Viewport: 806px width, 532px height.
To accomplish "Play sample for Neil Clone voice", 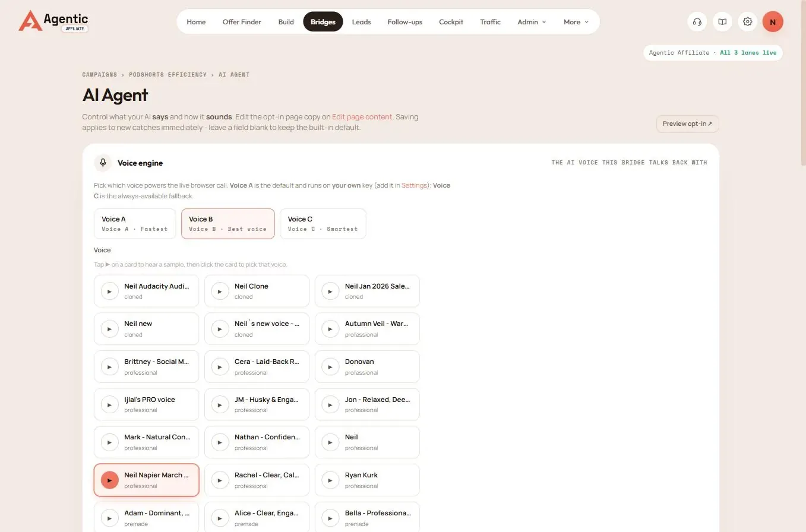I will pos(220,291).
